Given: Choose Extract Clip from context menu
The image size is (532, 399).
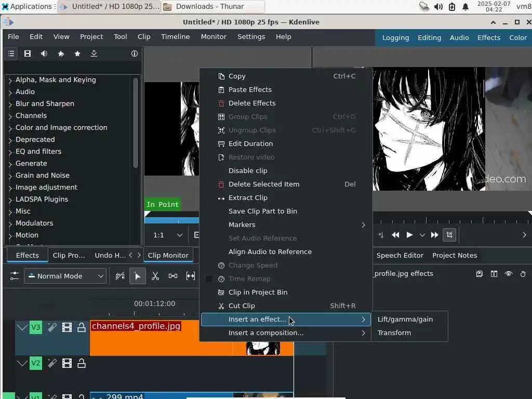Looking at the screenshot, I should [286, 197].
